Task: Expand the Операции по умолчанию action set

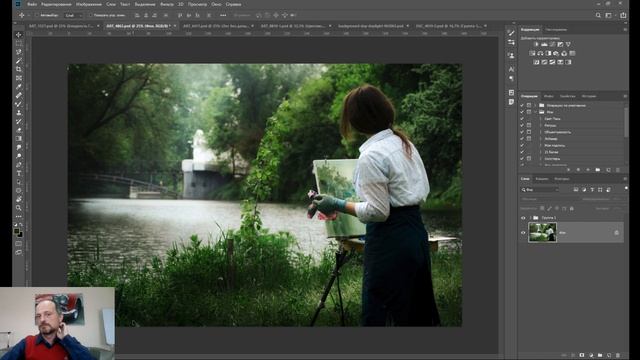Action: click(x=535, y=105)
